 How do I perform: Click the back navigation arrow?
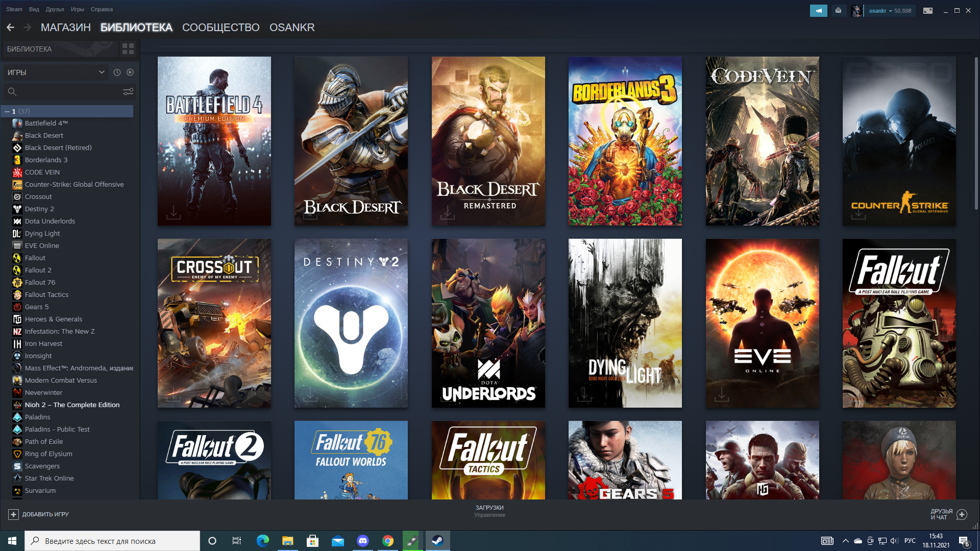coord(11,28)
